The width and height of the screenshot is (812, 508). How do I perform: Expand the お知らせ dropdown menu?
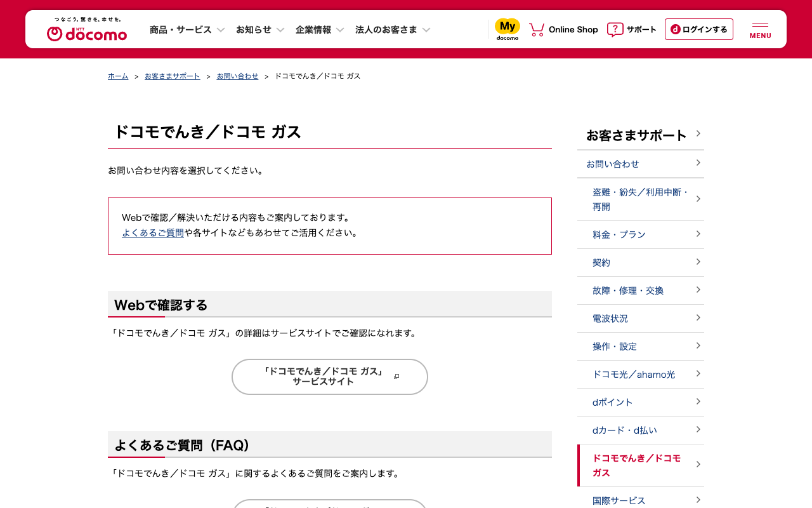click(x=260, y=30)
